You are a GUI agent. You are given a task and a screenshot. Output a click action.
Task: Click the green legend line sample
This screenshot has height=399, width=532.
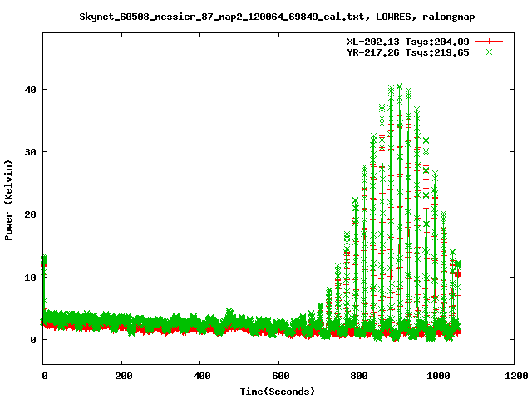pyautogui.click(x=489, y=52)
